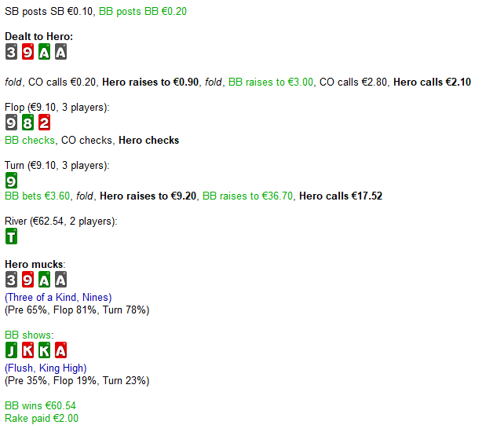The image size is (504, 436).
Task: Click the green King card in BB shows
Action: coord(44,350)
